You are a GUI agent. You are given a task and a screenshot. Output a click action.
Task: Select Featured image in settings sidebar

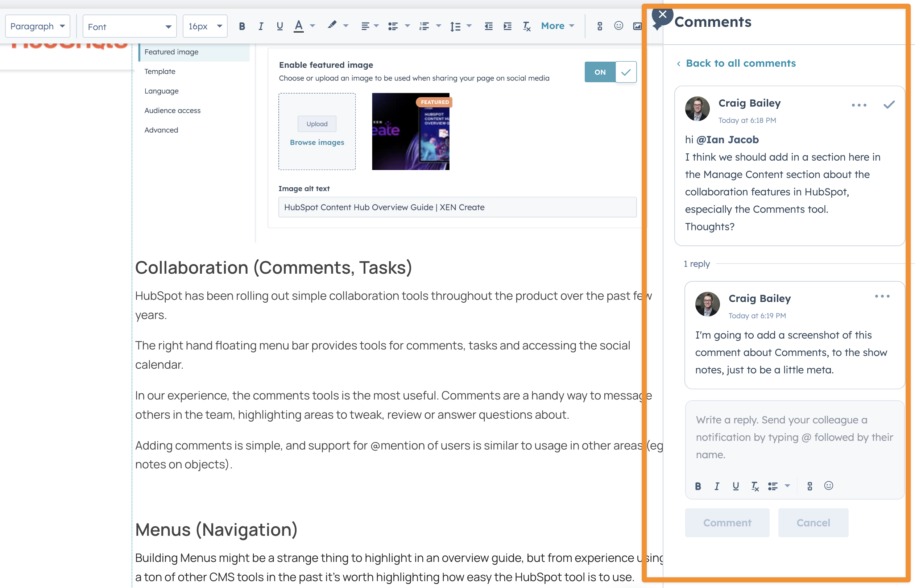[x=194, y=52]
